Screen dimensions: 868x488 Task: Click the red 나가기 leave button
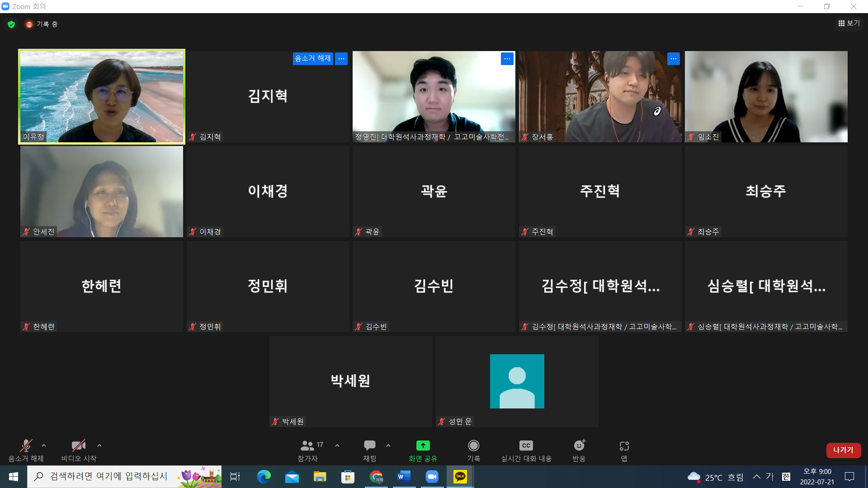pyautogui.click(x=843, y=450)
